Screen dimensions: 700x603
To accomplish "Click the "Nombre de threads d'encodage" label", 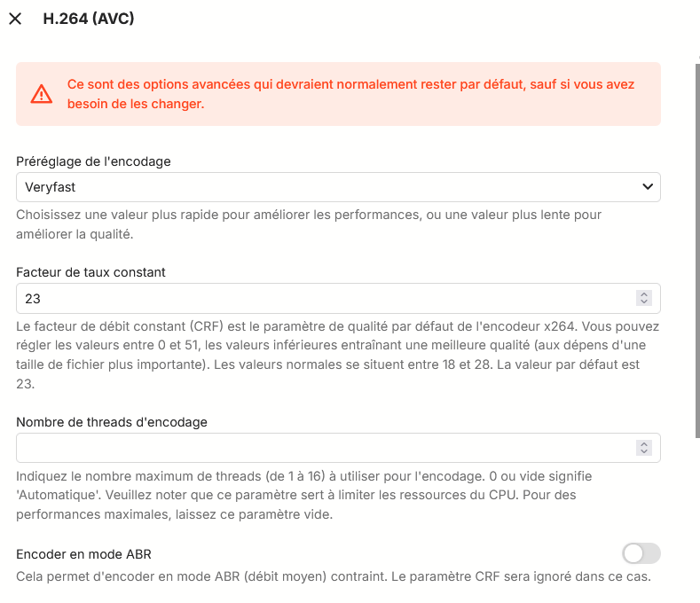I will (112, 422).
